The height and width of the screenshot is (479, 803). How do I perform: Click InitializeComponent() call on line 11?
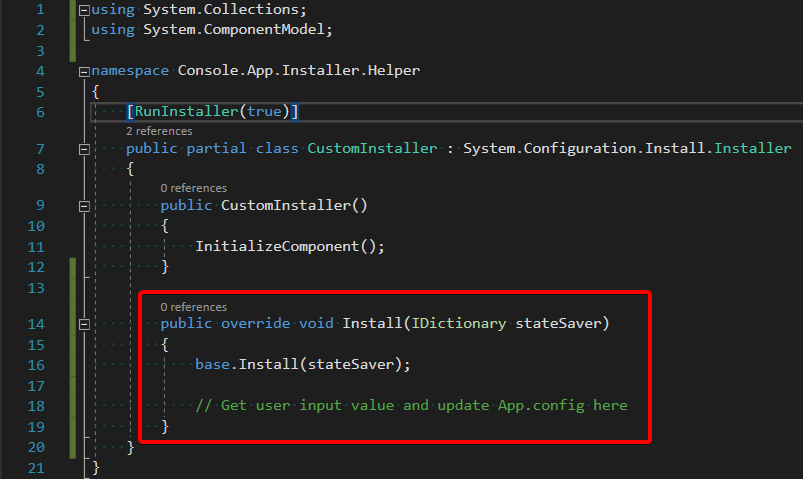(285, 246)
